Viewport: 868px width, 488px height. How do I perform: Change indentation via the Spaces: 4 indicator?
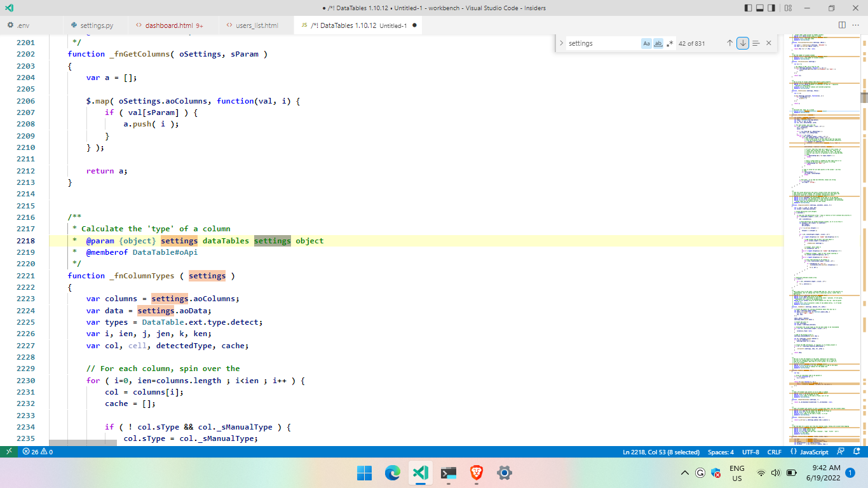point(721,452)
